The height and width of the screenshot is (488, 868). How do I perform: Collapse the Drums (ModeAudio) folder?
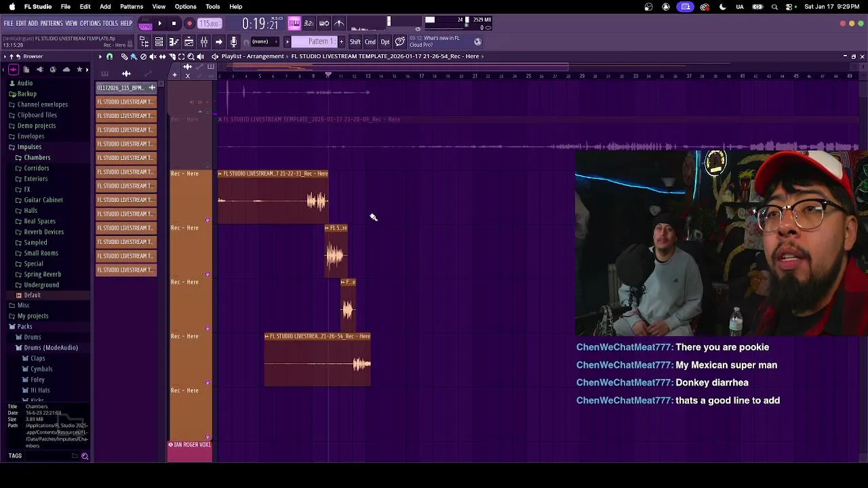(x=50, y=348)
